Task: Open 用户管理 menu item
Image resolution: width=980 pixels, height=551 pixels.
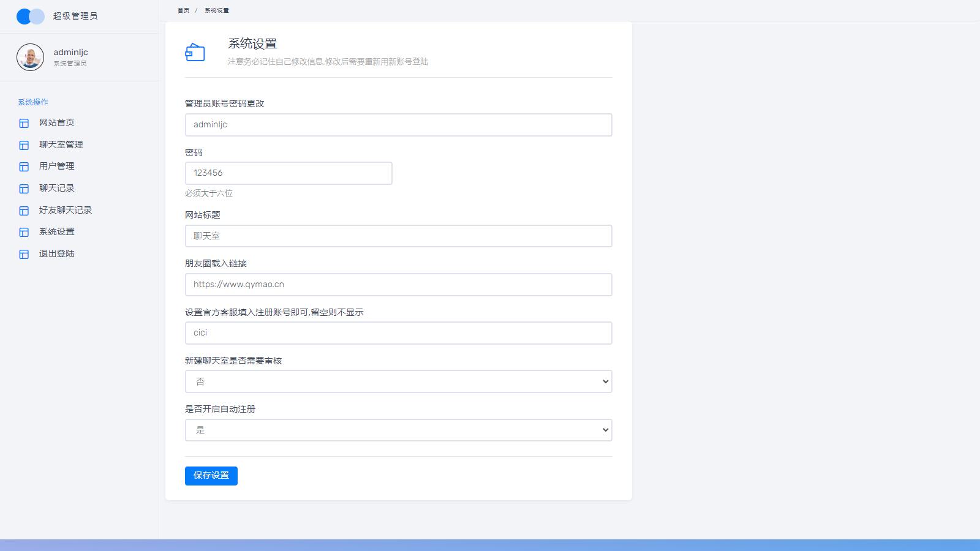Action: [x=56, y=166]
